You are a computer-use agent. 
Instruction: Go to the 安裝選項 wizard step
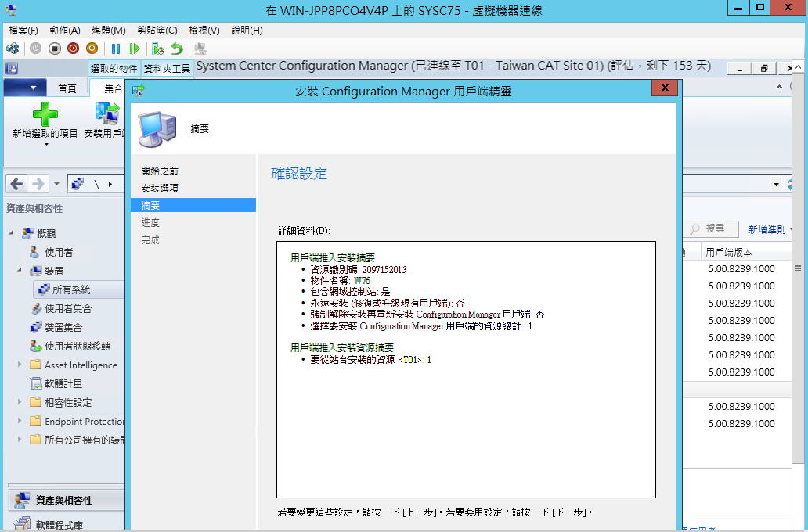coord(160,189)
